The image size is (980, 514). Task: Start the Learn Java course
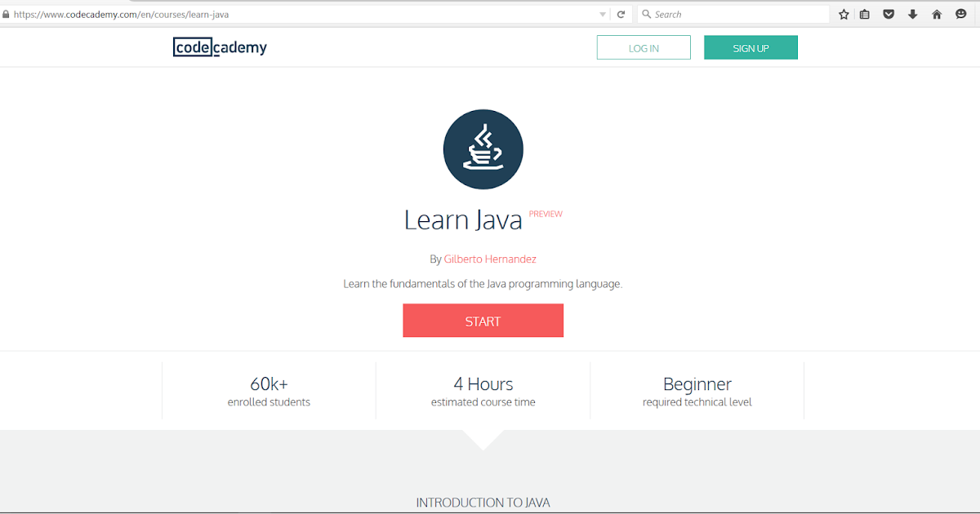point(483,321)
